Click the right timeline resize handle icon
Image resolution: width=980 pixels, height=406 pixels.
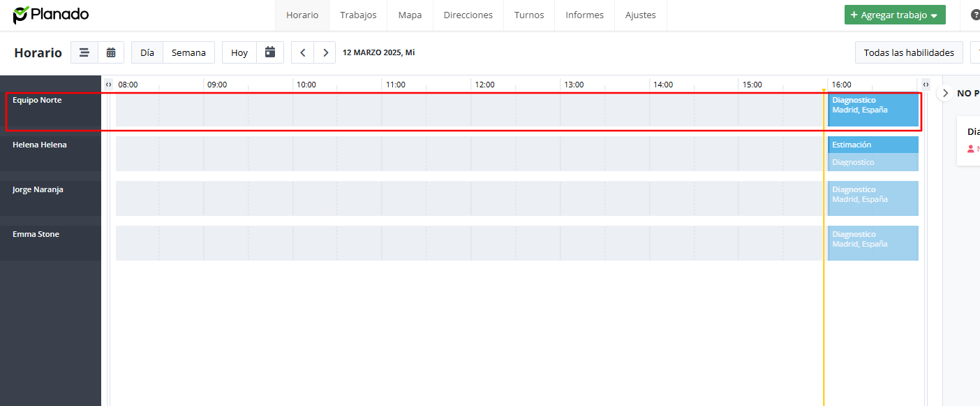click(926, 85)
